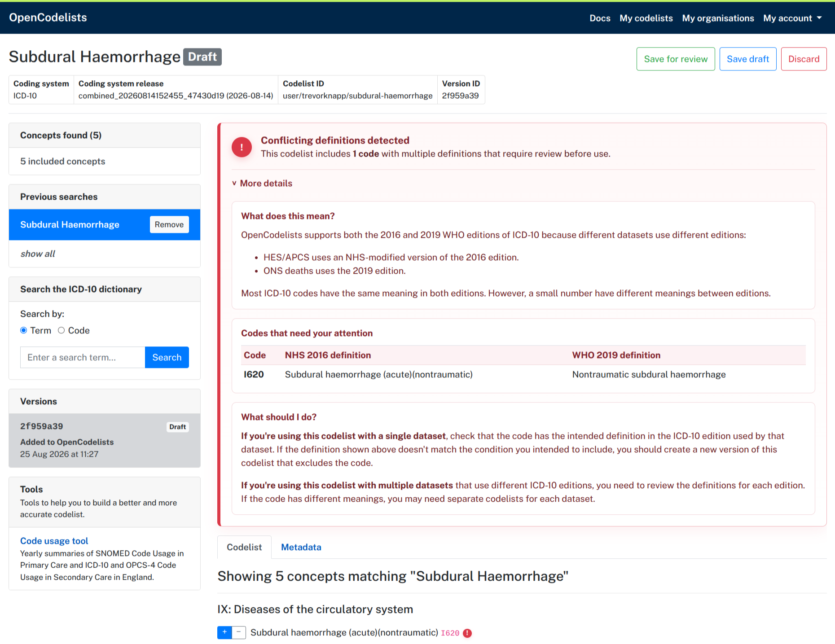
Task: Click the I620 code in the table
Action: point(254,374)
